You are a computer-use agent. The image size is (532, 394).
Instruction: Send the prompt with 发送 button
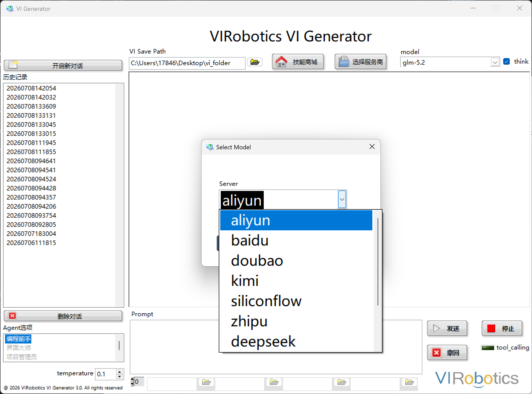click(447, 328)
